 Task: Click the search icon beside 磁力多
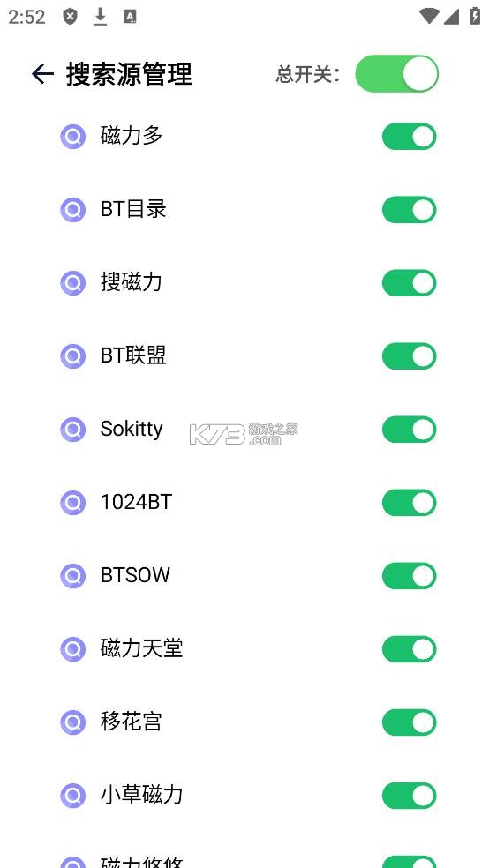click(x=72, y=136)
